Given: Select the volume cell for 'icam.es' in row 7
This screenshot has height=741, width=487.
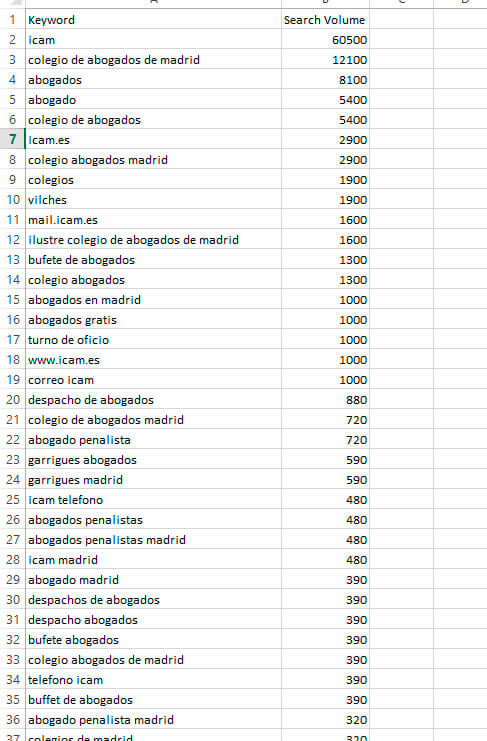Looking at the screenshot, I should tap(325, 140).
